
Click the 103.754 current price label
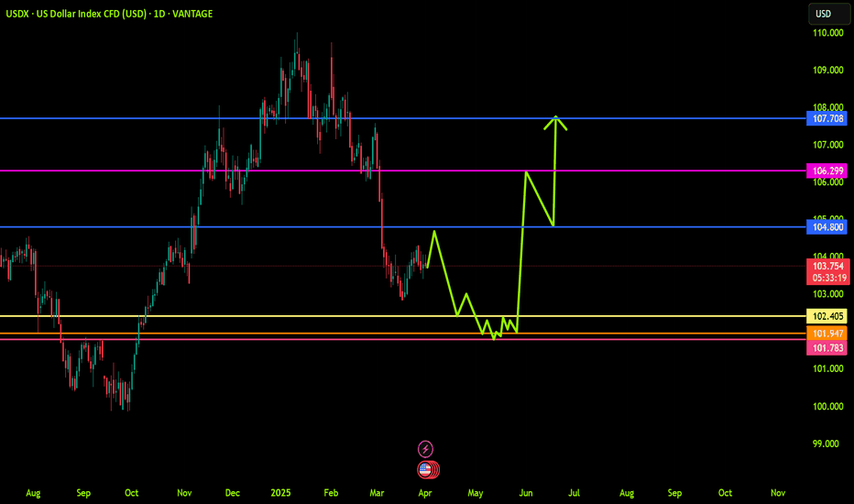click(x=827, y=266)
